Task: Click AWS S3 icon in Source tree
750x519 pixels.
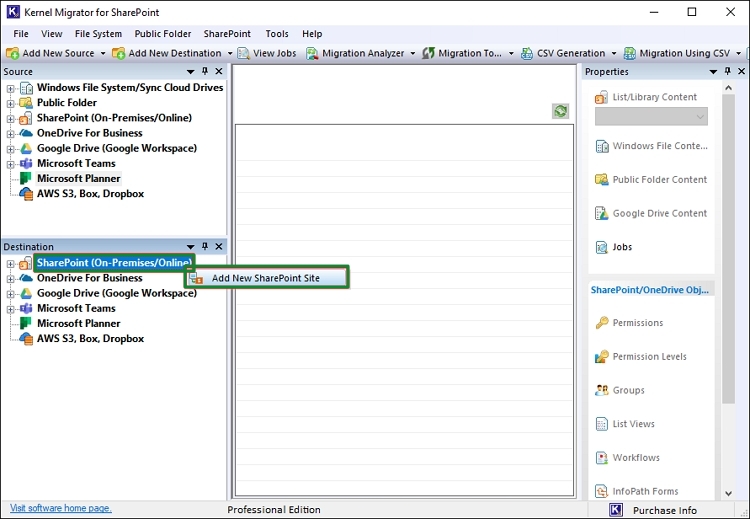Action: (x=26, y=194)
